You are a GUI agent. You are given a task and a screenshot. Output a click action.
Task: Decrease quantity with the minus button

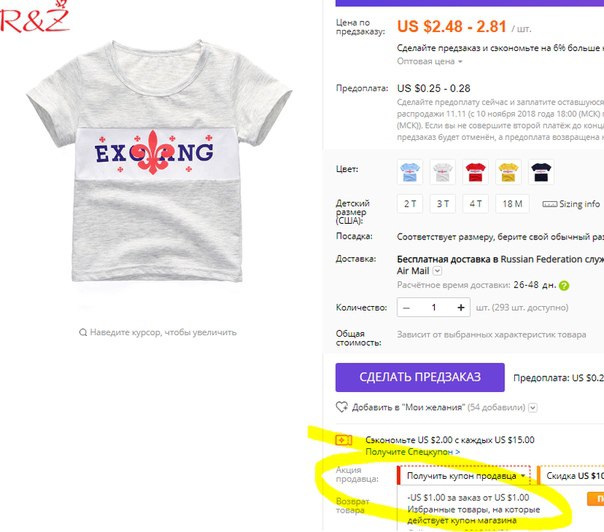coord(406,307)
